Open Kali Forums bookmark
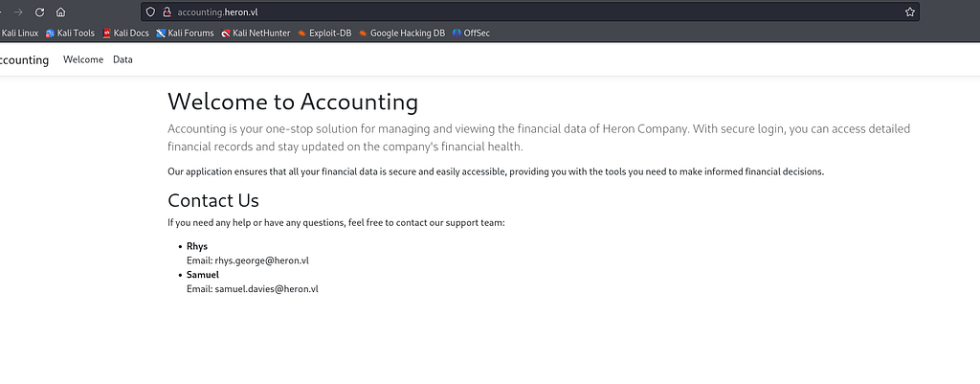Viewport: 980px width, 384px height. (185, 34)
